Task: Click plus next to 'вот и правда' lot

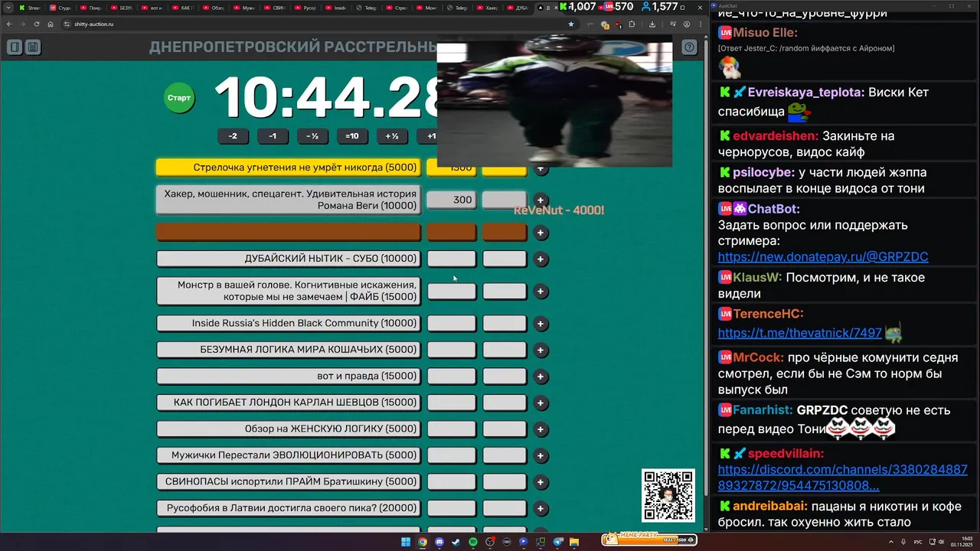Action: (x=541, y=377)
